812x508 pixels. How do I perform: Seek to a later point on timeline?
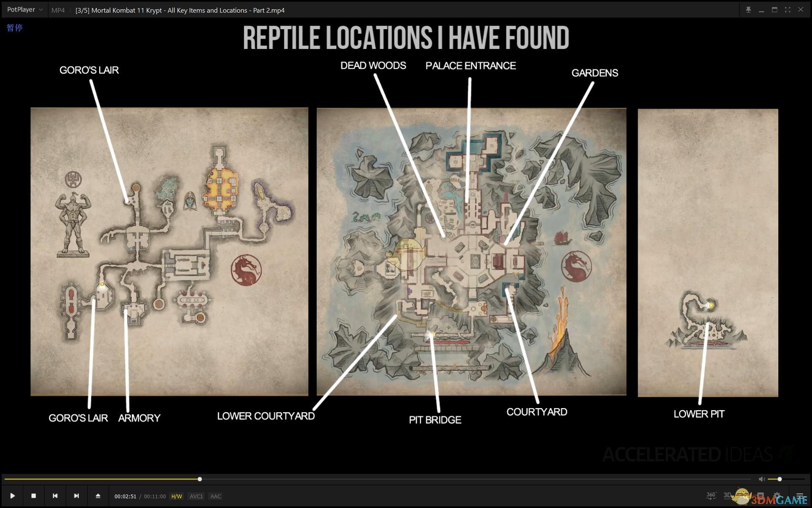476,479
